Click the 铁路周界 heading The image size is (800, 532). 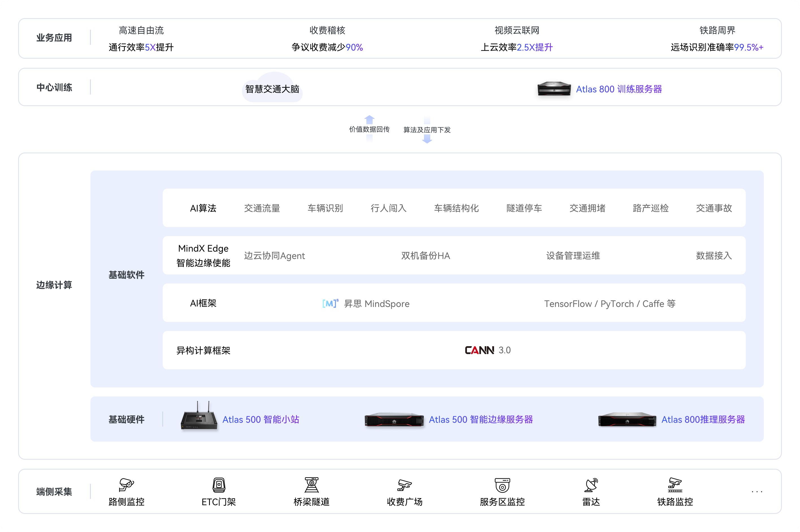click(x=717, y=30)
